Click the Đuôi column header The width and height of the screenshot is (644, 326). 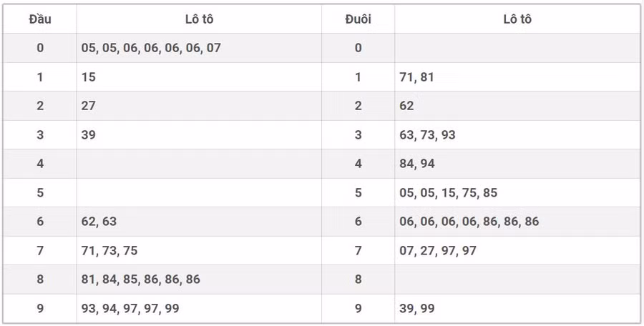coord(358,19)
